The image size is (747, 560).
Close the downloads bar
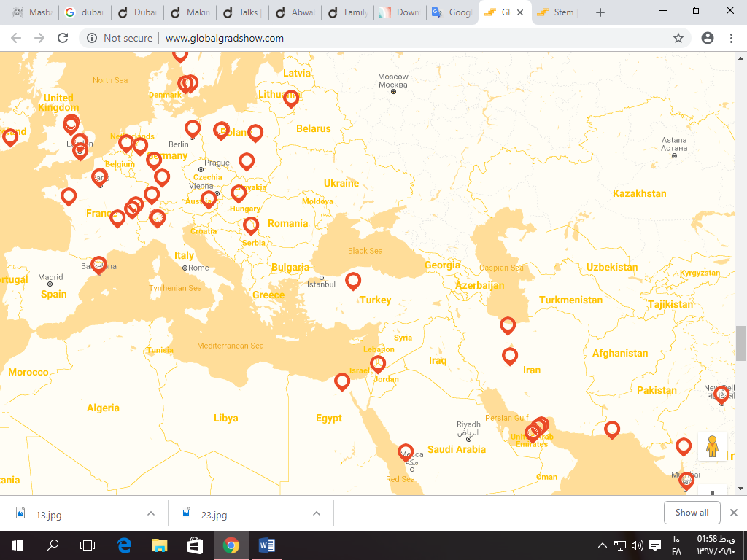734,513
